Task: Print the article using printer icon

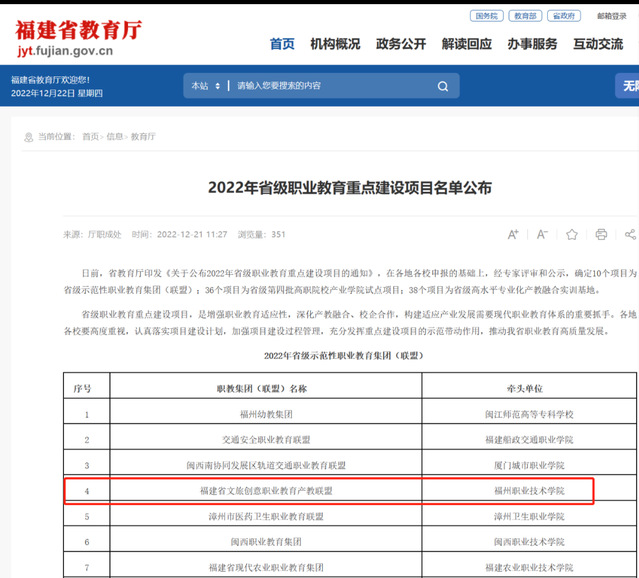Action: 601,234
